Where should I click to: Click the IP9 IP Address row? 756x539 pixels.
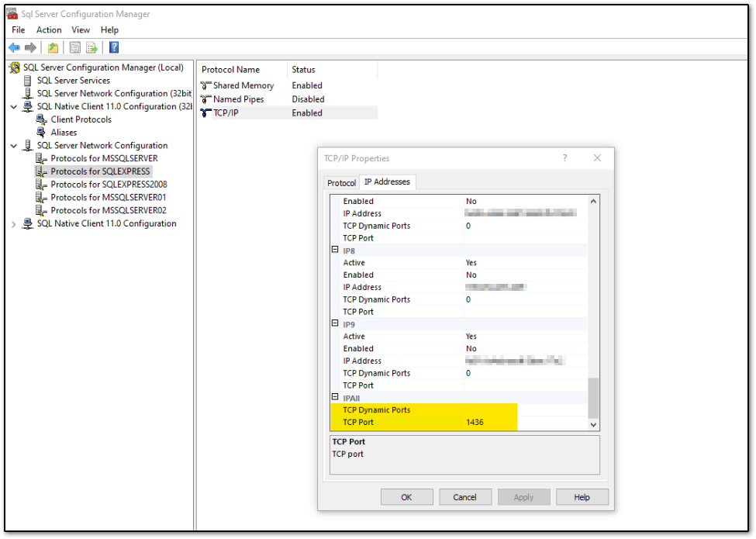click(x=459, y=361)
